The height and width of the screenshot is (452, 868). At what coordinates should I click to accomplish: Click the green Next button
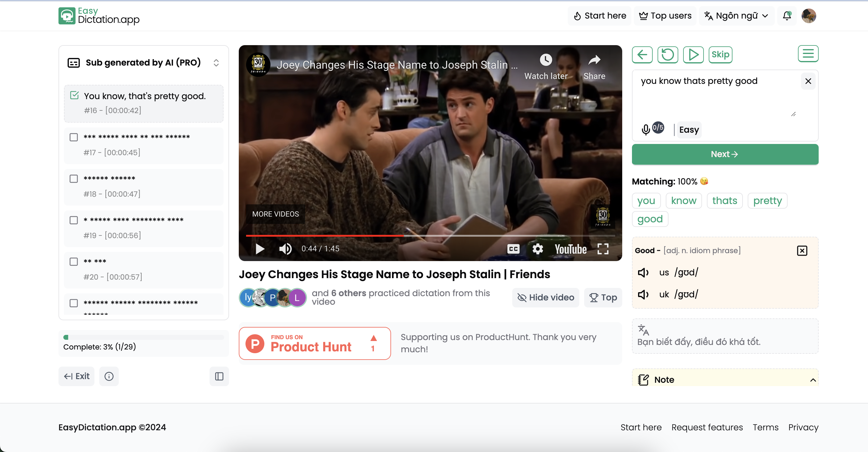(x=725, y=154)
